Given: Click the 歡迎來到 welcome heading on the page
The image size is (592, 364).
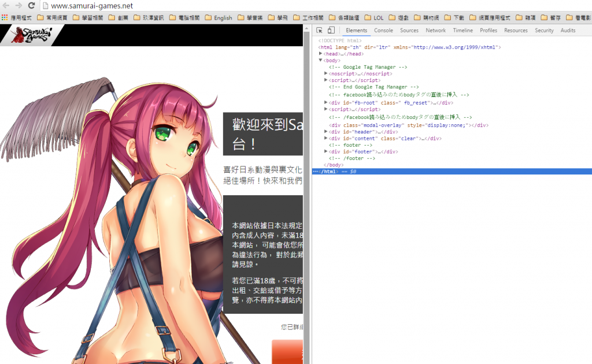Looking at the screenshot, I should click(x=268, y=133).
